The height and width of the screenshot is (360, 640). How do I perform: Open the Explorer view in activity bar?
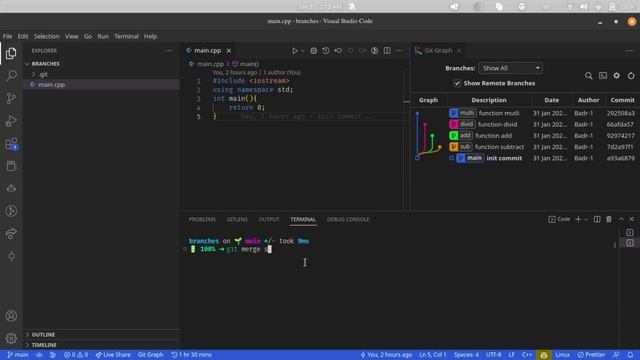coord(11,53)
